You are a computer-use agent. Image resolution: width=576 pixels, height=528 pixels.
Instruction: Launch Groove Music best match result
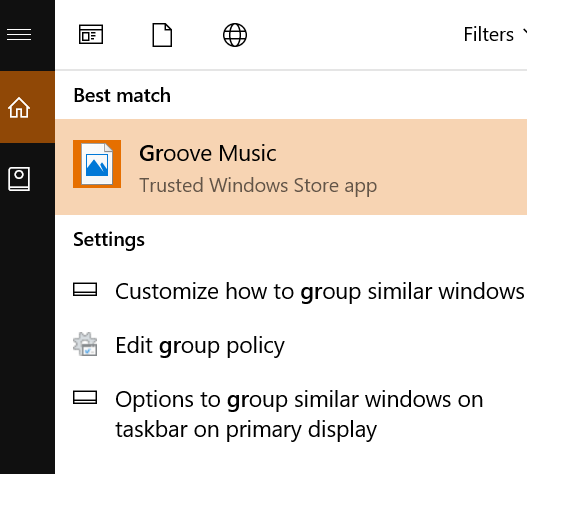291,167
